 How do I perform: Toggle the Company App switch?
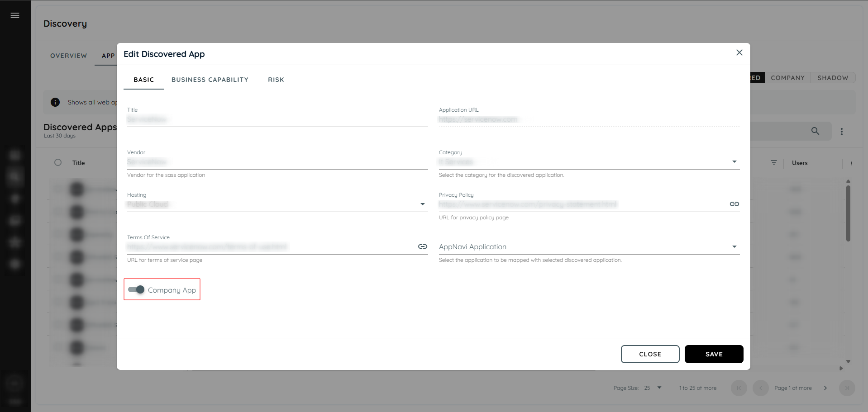coord(136,290)
